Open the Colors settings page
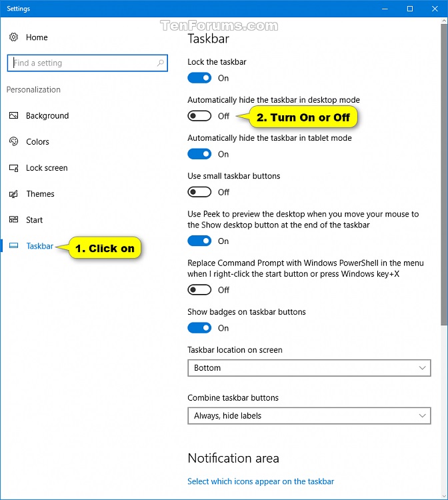 (37, 141)
